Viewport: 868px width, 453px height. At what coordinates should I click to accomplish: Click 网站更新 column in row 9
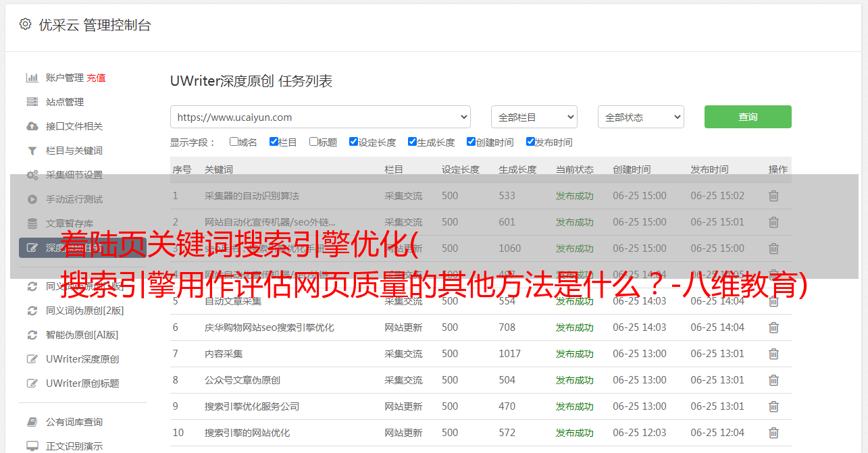tap(403, 406)
